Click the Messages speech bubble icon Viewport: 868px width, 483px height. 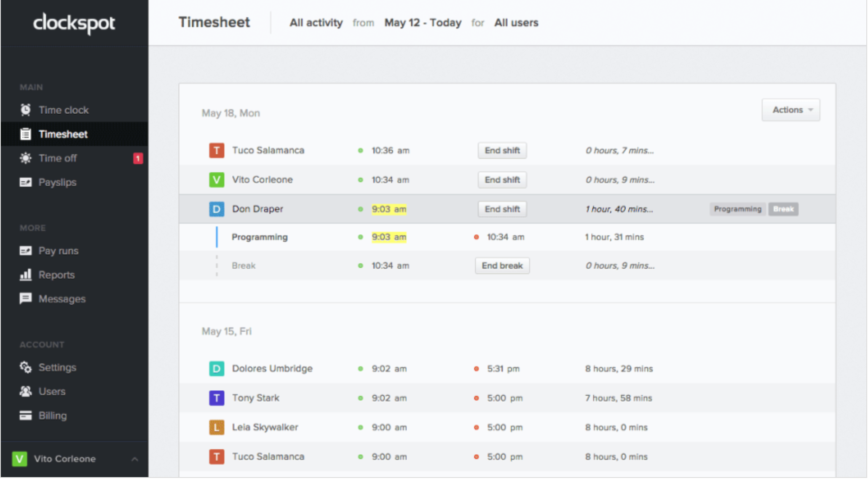click(x=26, y=299)
